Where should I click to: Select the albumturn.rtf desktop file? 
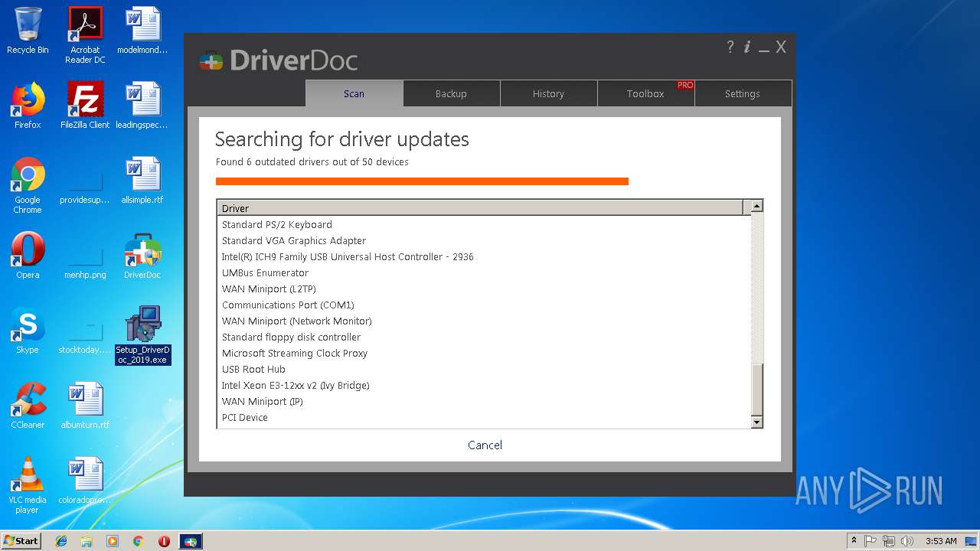pyautogui.click(x=85, y=406)
